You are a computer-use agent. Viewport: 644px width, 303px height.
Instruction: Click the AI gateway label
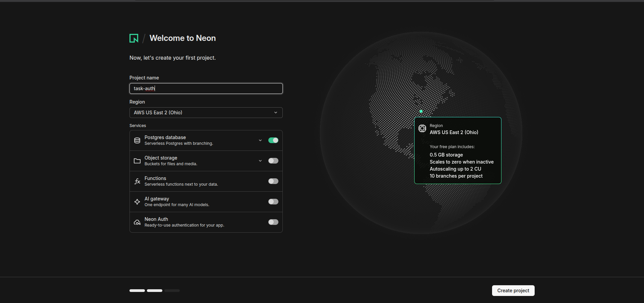pyautogui.click(x=157, y=199)
